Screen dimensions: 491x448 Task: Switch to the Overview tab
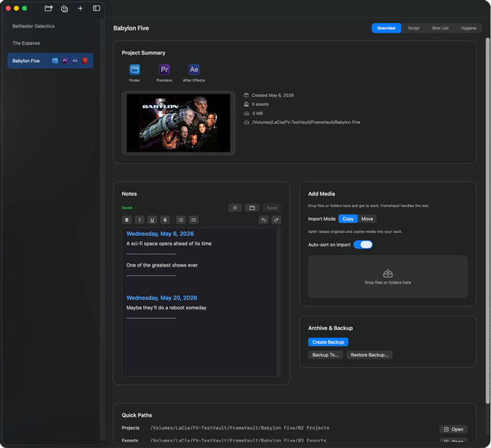click(x=387, y=28)
